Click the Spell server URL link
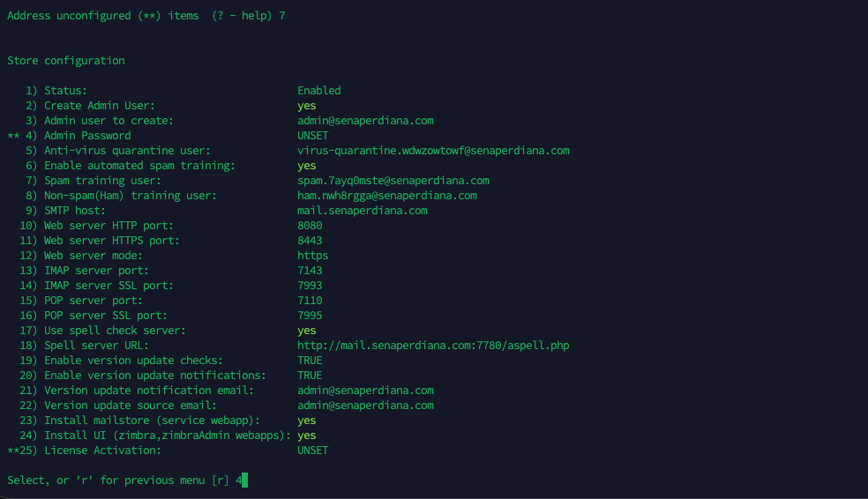This screenshot has height=499, width=868. 433,346
